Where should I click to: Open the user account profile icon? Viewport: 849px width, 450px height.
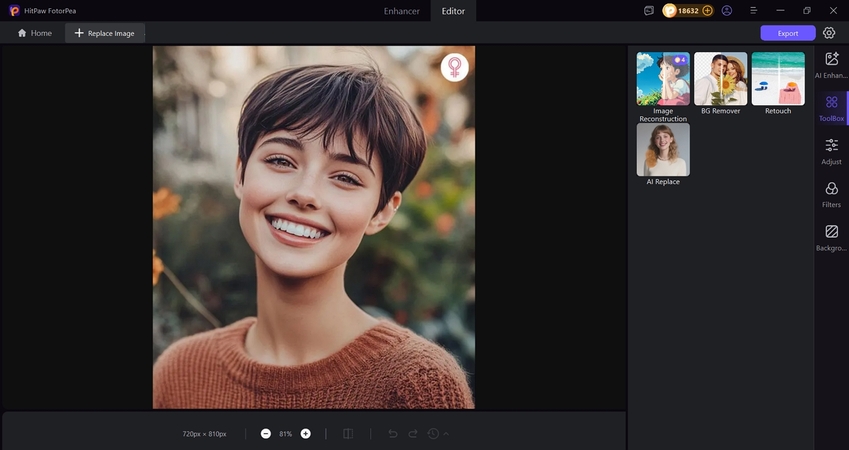click(x=727, y=10)
